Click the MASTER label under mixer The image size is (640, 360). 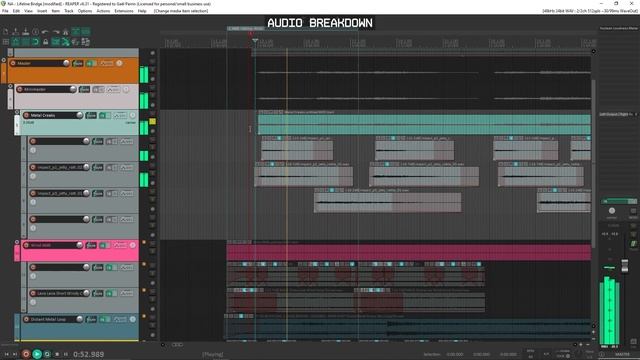click(x=622, y=354)
